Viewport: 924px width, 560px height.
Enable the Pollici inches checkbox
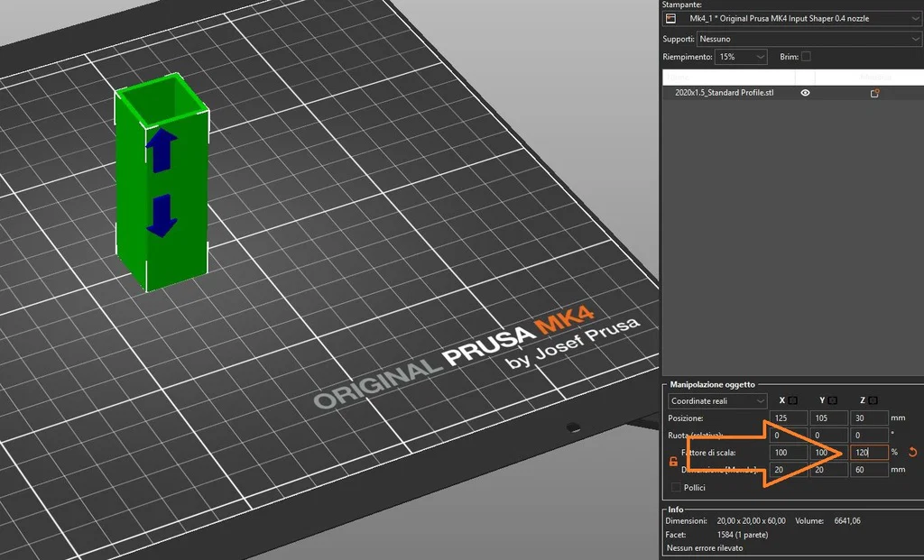tap(676, 488)
